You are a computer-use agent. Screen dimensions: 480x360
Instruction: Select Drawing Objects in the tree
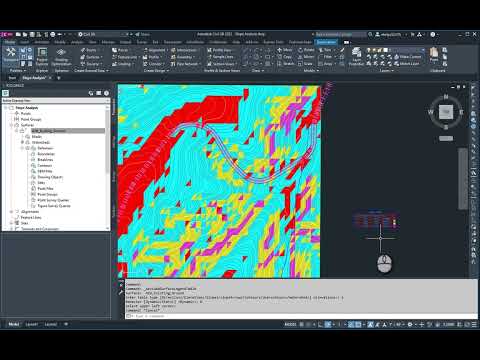click(x=50, y=177)
